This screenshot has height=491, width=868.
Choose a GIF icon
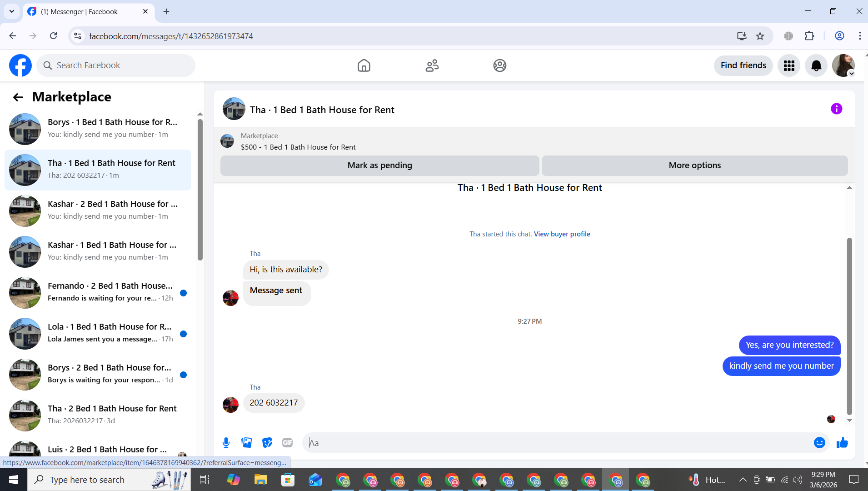(287, 442)
